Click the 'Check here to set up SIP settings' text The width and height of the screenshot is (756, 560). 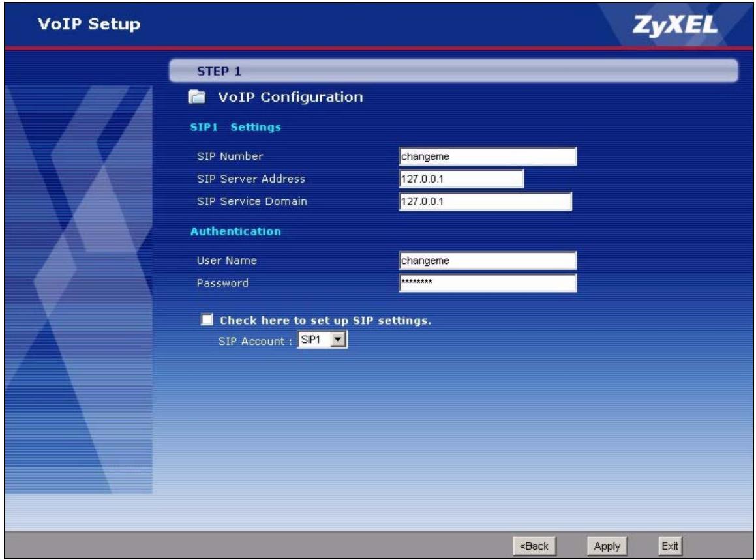[x=325, y=321]
